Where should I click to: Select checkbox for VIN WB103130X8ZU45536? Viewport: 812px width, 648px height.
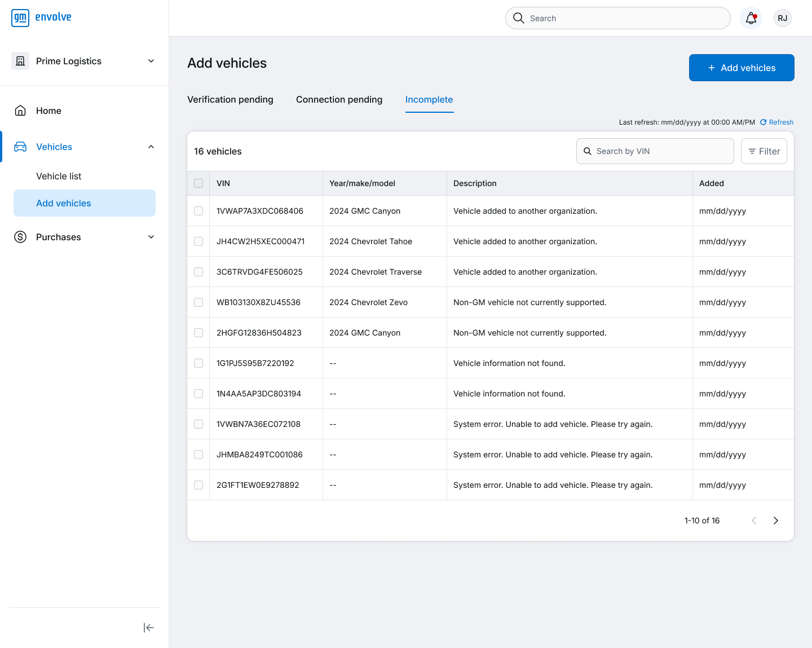click(x=198, y=302)
